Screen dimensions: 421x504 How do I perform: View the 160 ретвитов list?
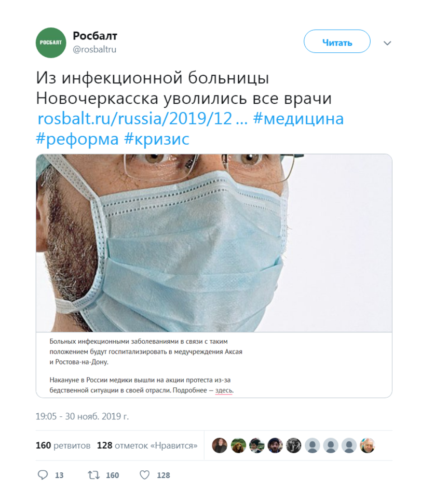[x=63, y=445]
